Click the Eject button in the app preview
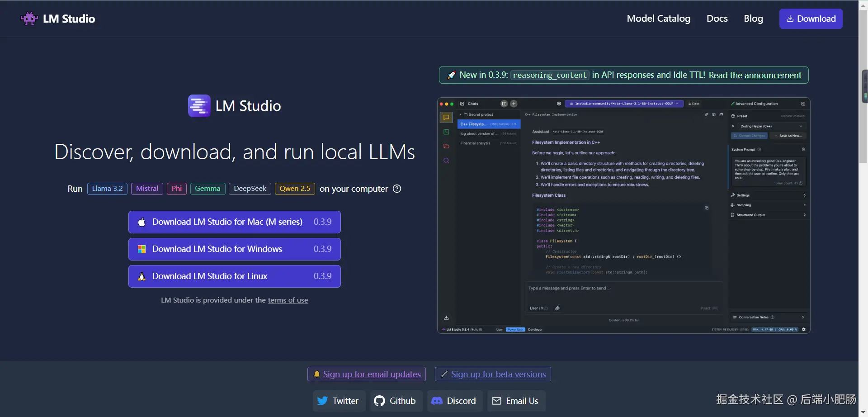868x417 pixels. (694, 104)
